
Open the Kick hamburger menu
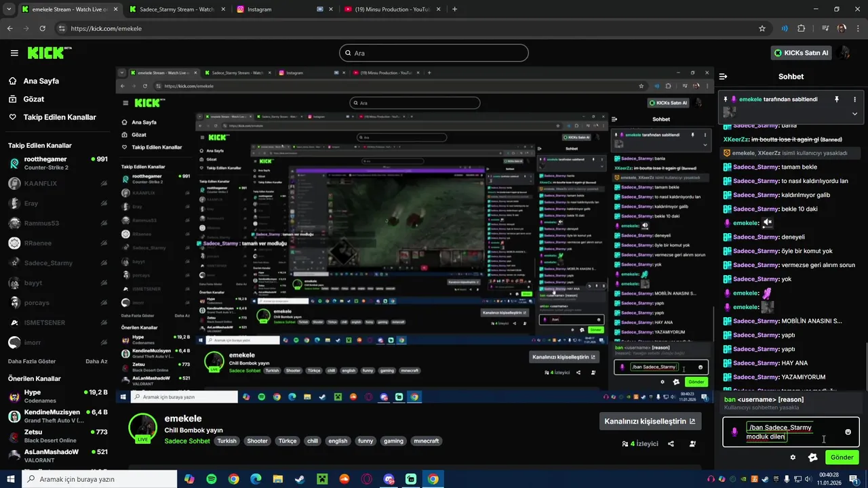14,53
